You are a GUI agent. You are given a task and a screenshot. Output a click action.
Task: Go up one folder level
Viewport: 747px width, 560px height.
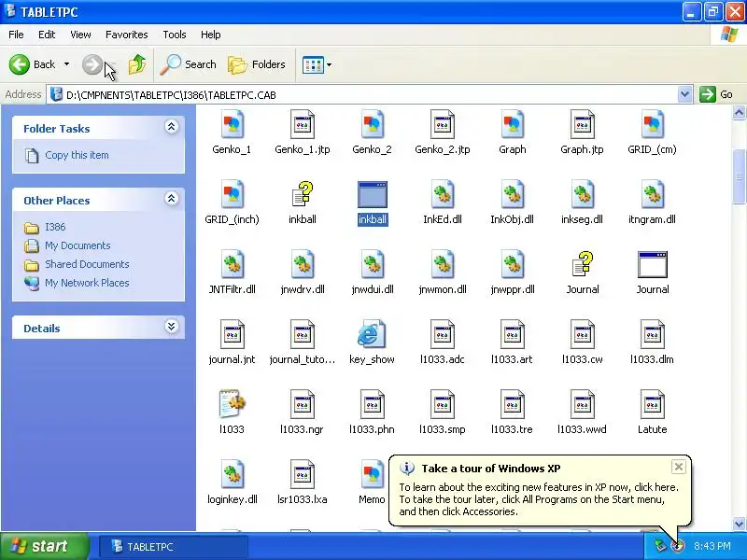137,64
